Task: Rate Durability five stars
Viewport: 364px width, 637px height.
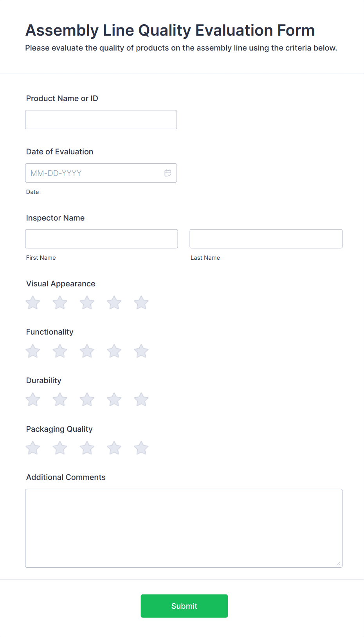Action: pos(141,400)
